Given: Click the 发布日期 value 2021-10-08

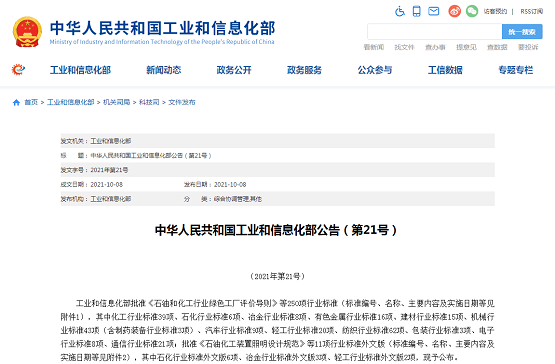Looking at the screenshot, I should pos(230,184).
